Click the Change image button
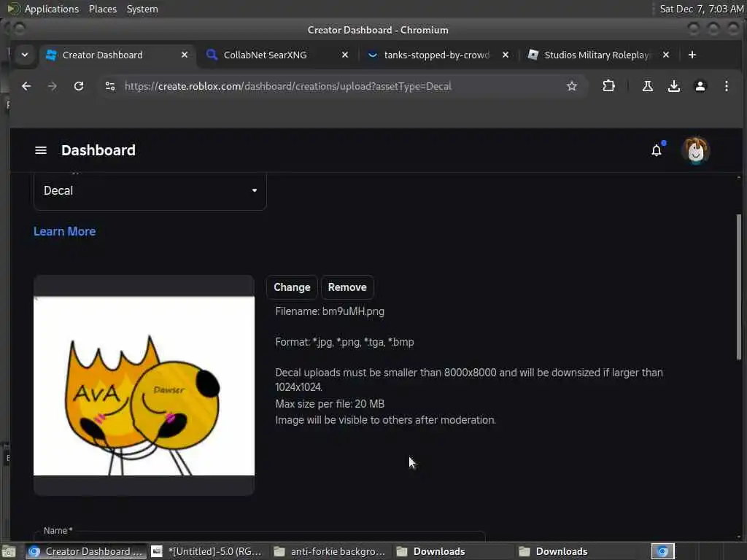The width and height of the screenshot is (747, 560). tap(292, 287)
